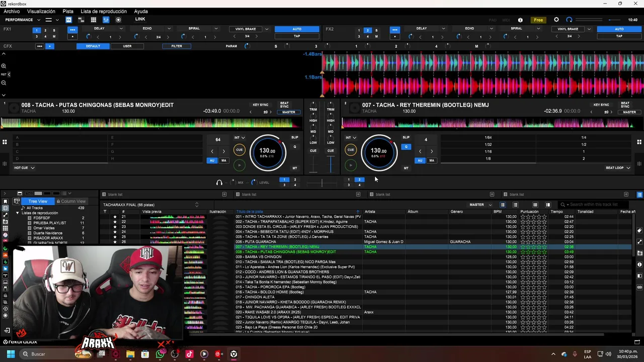Open settings gear icon at top right
The width and height of the screenshot is (644, 362).
tap(556, 20)
